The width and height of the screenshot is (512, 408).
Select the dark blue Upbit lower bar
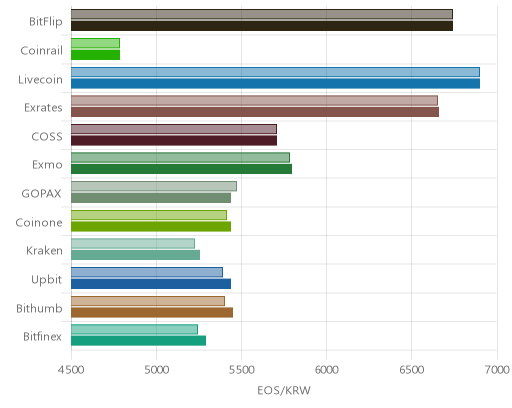point(151,284)
